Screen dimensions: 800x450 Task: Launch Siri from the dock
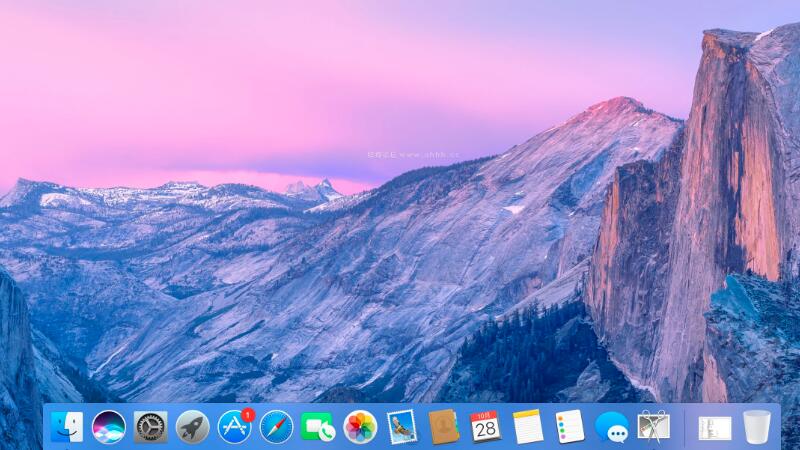coord(109,427)
